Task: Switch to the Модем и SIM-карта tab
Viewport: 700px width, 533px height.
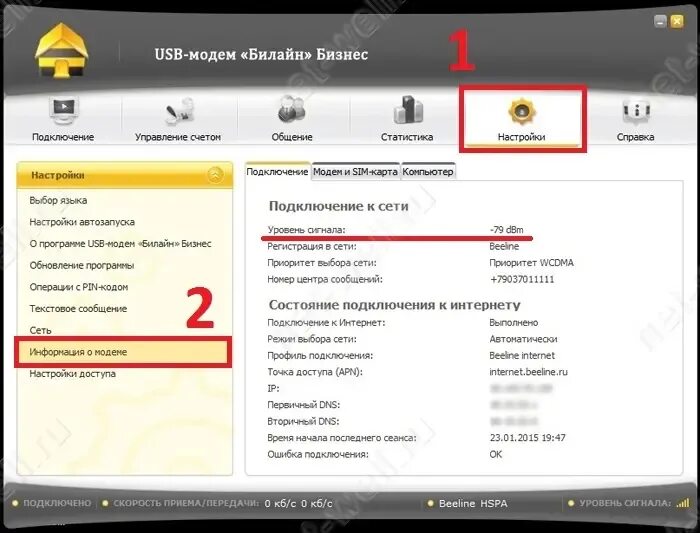Action: coord(355,171)
